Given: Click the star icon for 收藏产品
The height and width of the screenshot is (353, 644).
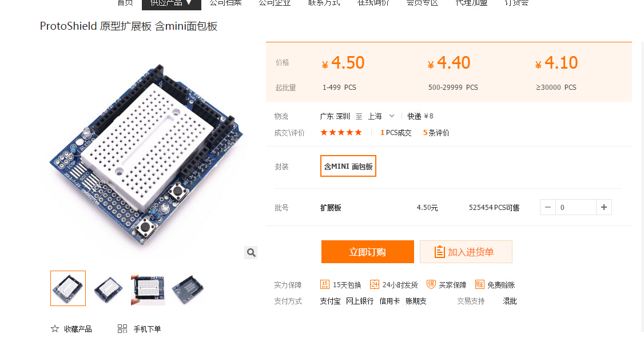Looking at the screenshot, I should 55,329.
